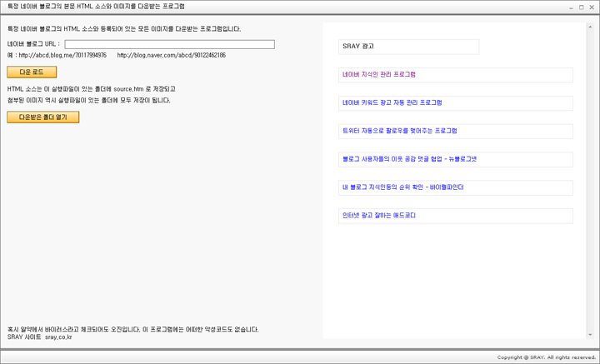Click the 네이버 블로그 URL input field
Screen dimensions: 600x364
(x=169, y=44)
